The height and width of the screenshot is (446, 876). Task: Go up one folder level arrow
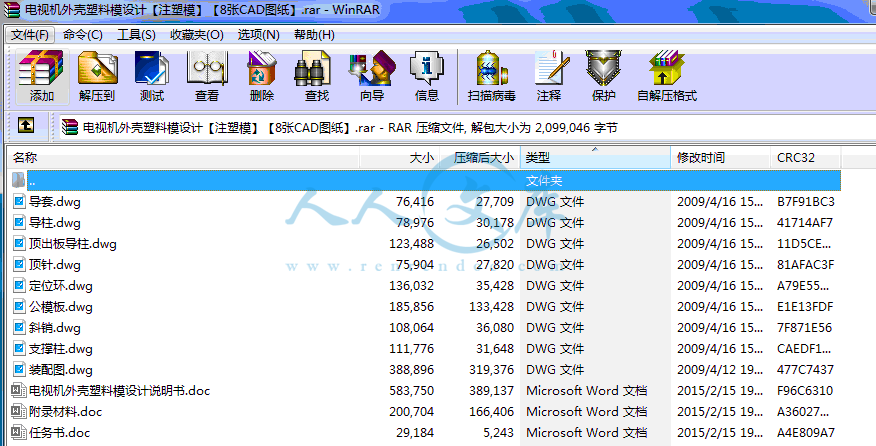[26, 126]
